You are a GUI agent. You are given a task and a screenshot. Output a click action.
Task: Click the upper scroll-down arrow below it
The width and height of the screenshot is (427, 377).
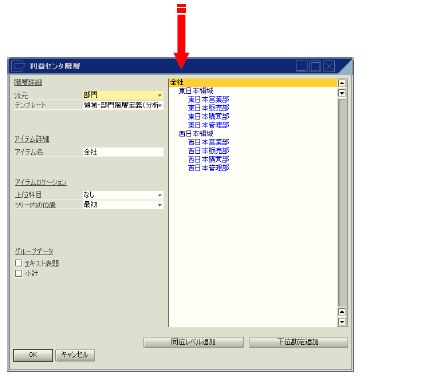[342, 93]
